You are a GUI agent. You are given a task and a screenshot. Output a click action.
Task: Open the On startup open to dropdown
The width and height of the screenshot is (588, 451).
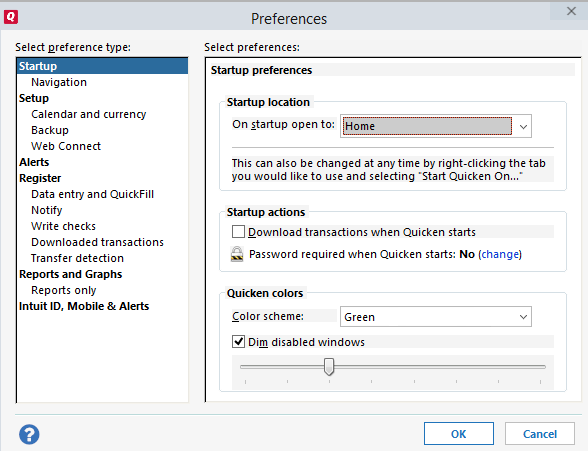point(524,126)
